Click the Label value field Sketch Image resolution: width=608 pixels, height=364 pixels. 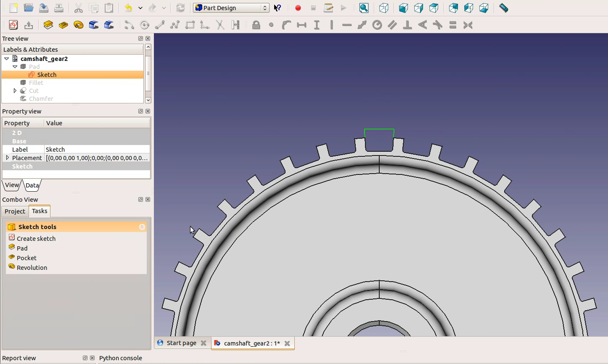coord(97,150)
